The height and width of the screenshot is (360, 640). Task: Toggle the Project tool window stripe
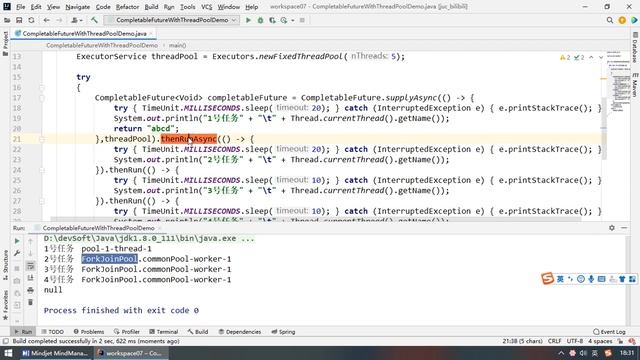(x=5, y=43)
